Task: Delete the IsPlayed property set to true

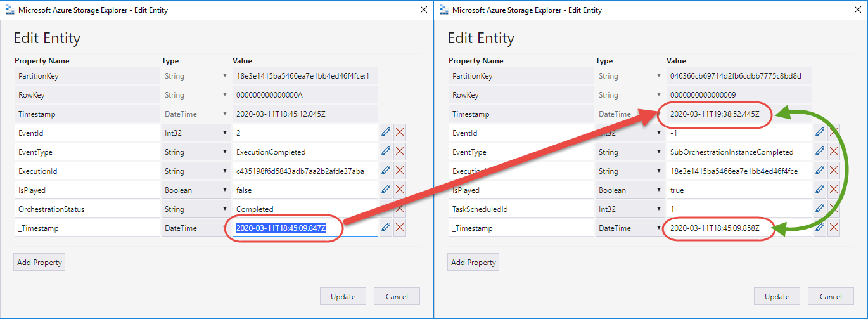Action: [x=834, y=190]
